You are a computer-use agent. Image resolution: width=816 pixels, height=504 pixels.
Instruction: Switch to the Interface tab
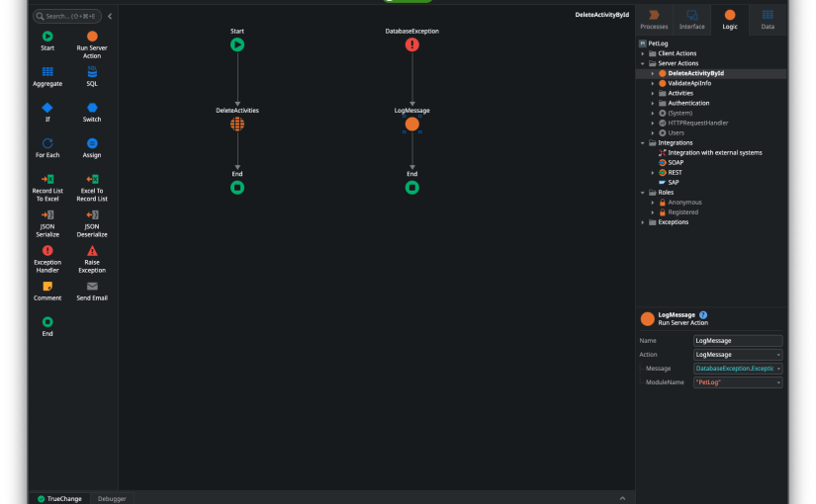tap(691, 20)
